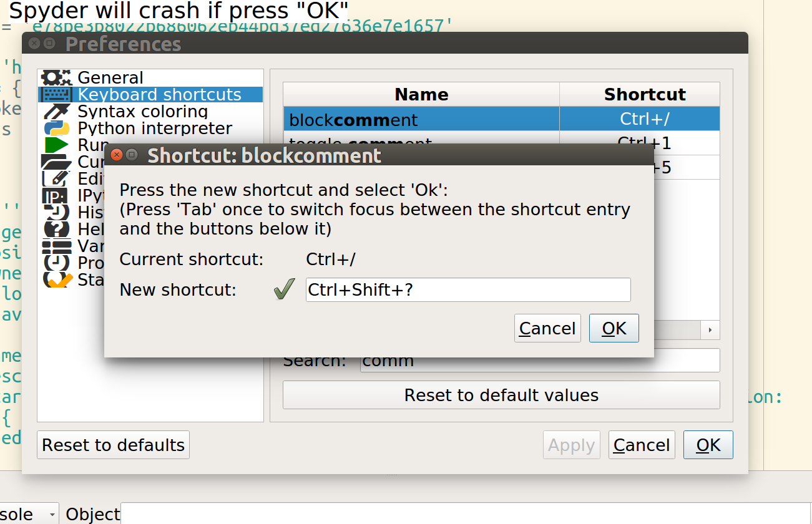Select the Python interpreter logo icon
This screenshot has width=812, height=524.
[x=56, y=128]
